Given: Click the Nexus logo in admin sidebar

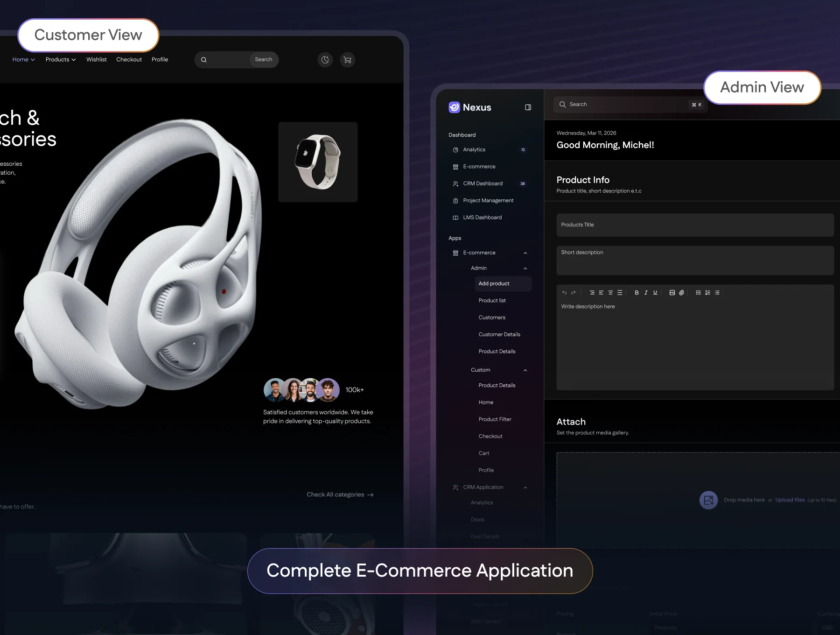Looking at the screenshot, I should coord(469,107).
